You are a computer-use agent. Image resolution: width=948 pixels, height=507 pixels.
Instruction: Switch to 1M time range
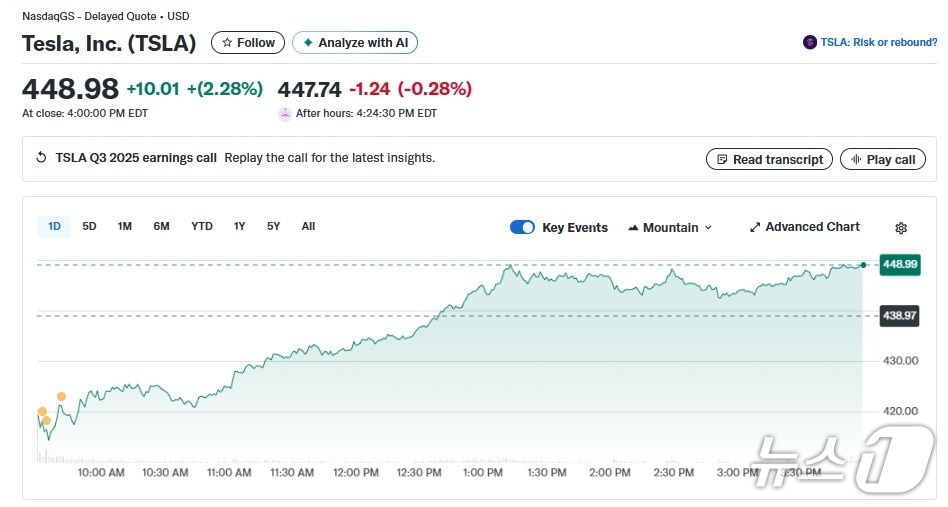[124, 227]
